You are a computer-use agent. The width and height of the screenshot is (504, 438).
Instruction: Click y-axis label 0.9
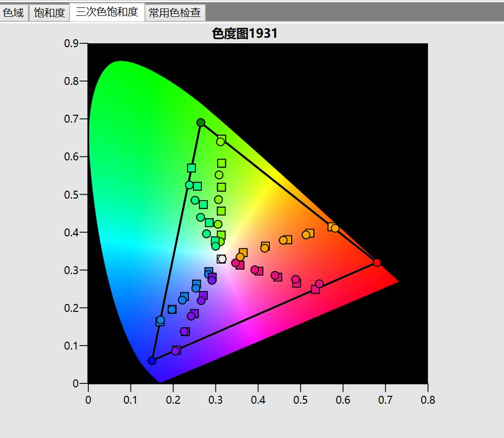tap(71, 43)
